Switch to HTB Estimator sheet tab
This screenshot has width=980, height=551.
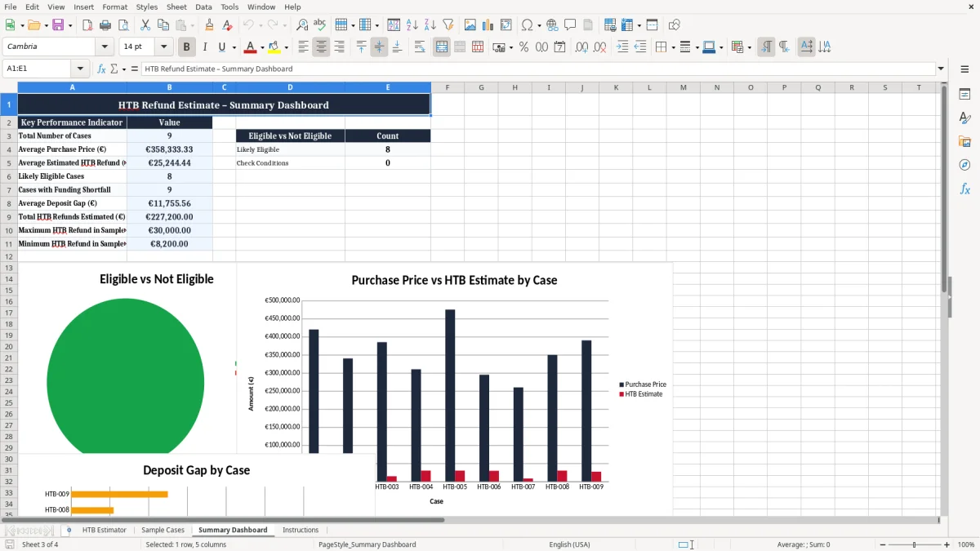(105, 530)
